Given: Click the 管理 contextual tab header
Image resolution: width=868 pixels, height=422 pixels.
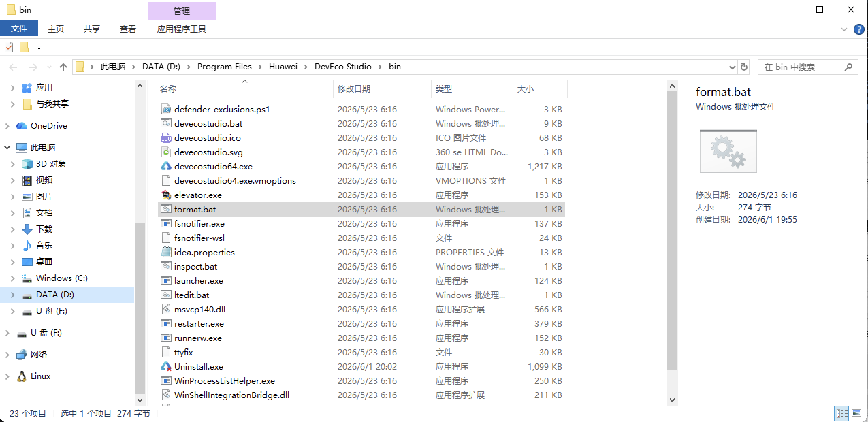Looking at the screenshot, I should click(x=182, y=11).
